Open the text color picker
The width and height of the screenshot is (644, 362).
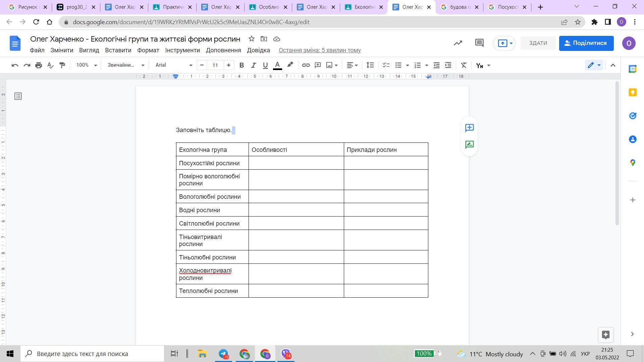point(277,65)
